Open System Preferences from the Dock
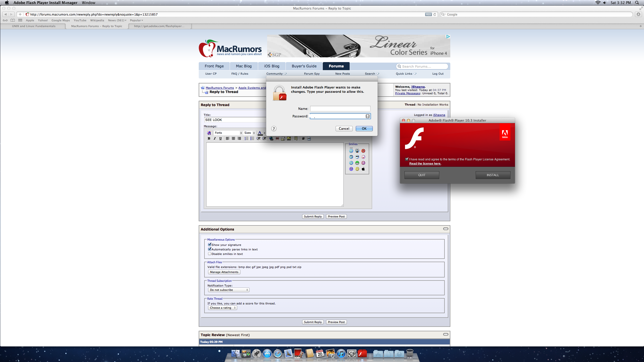The height and width of the screenshot is (362, 644). click(352, 354)
